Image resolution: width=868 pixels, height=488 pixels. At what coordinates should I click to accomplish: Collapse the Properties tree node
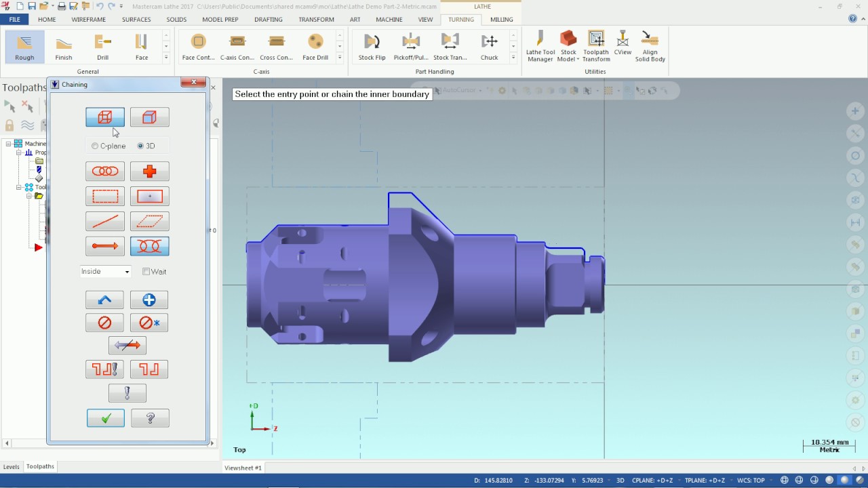[x=19, y=152]
